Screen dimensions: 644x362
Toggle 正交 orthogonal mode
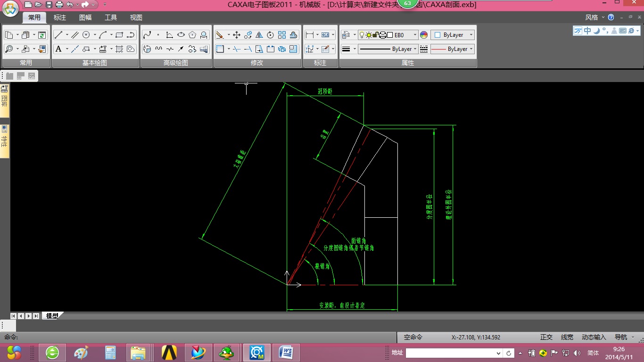[546, 337]
